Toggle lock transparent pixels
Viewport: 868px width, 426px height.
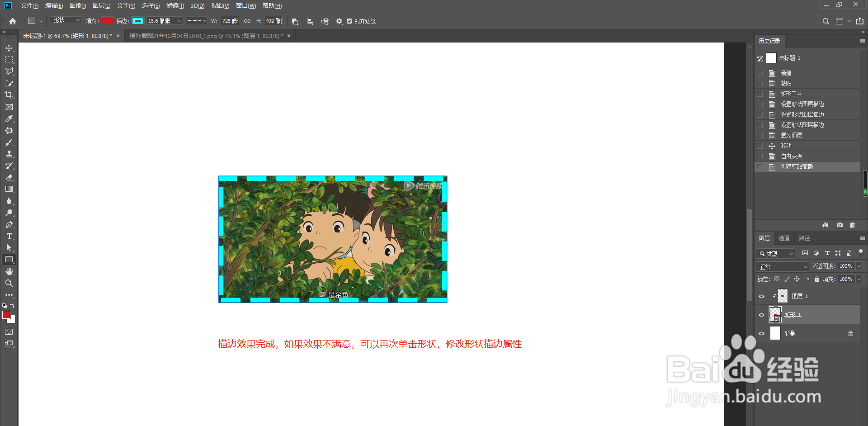coord(777,279)
